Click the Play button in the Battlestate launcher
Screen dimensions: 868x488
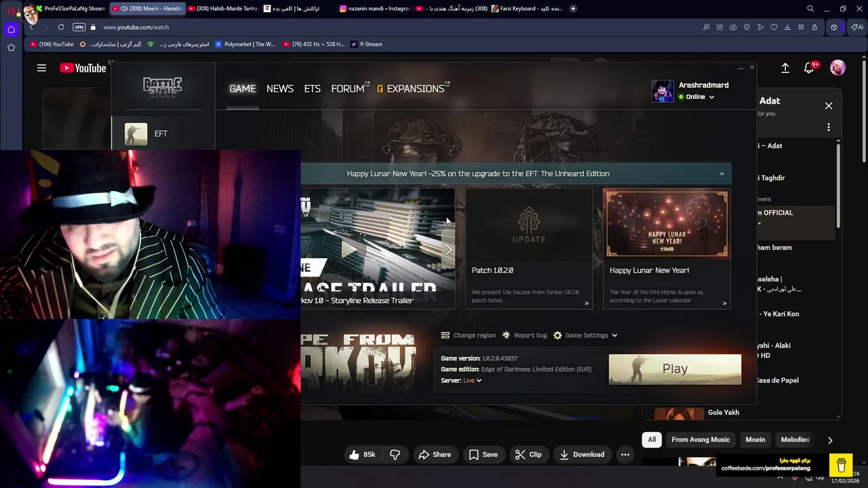click(x=675, y=369)
